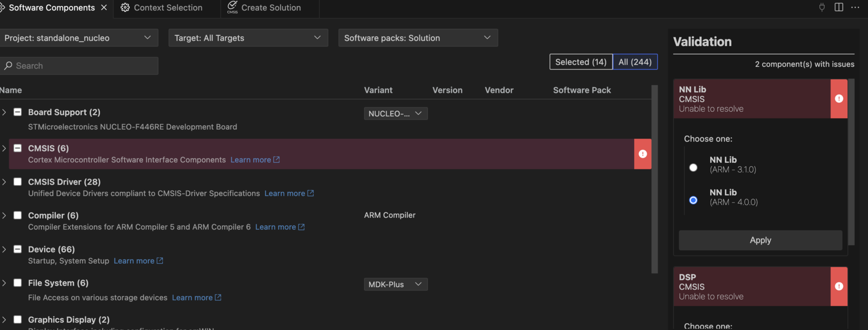868x330 pixels.
Task: Split the editor with layout icon
Action: 839,7
